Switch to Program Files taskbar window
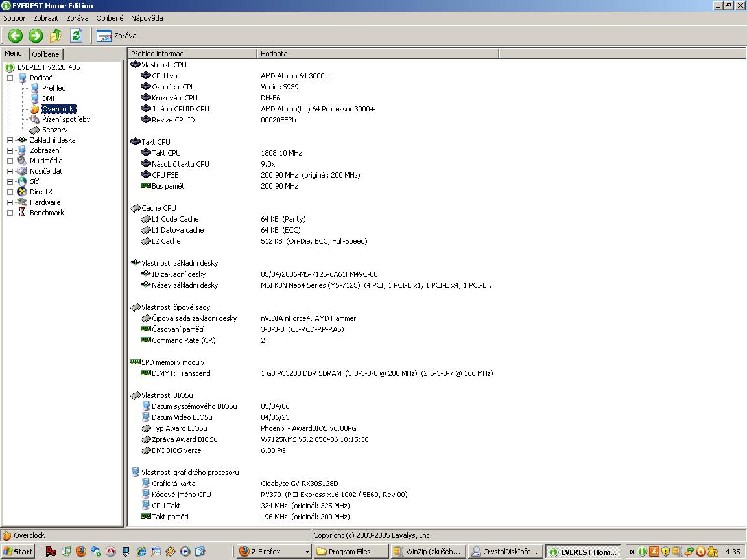This screenshot has height=560, width=747. (x=350, y=552)
